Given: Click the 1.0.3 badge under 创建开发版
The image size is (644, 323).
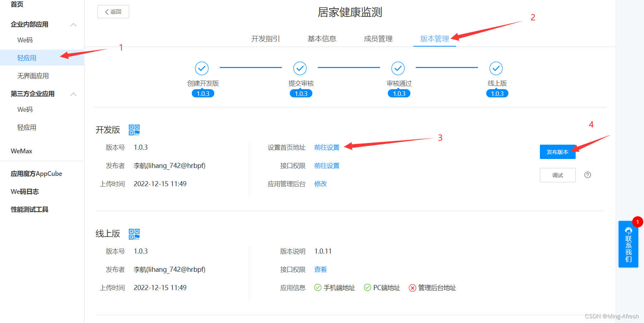Looking at the screenshot, I should [x=203, y=93].
